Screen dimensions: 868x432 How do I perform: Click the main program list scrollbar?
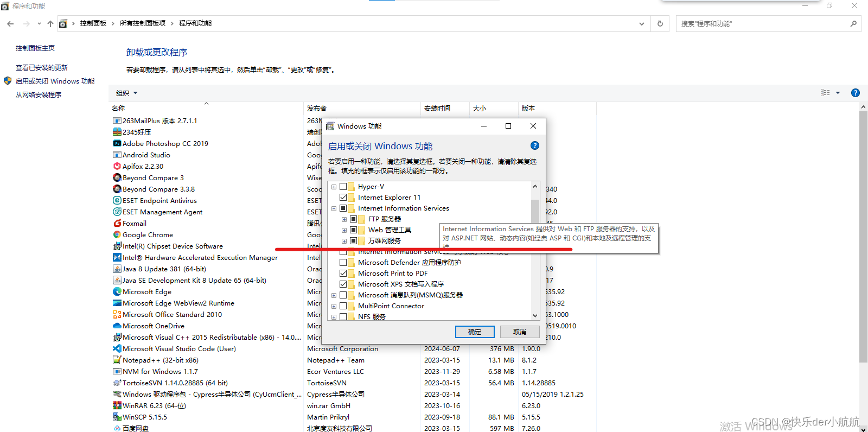point(863,236)
